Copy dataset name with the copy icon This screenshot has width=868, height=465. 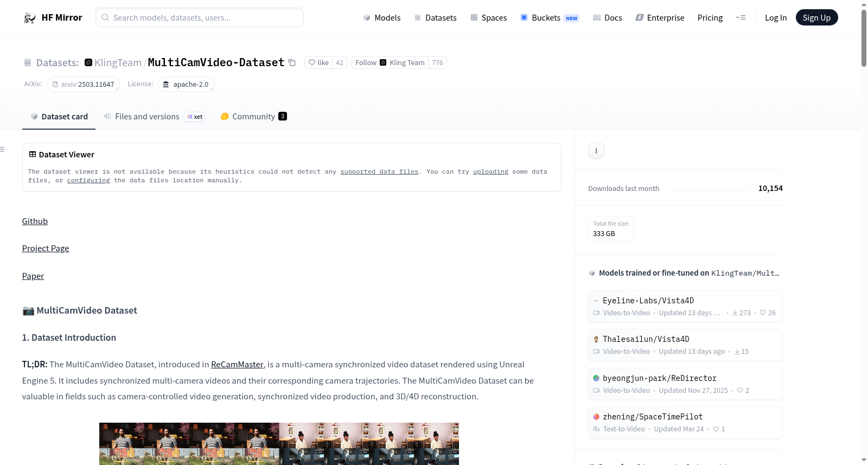292,62
